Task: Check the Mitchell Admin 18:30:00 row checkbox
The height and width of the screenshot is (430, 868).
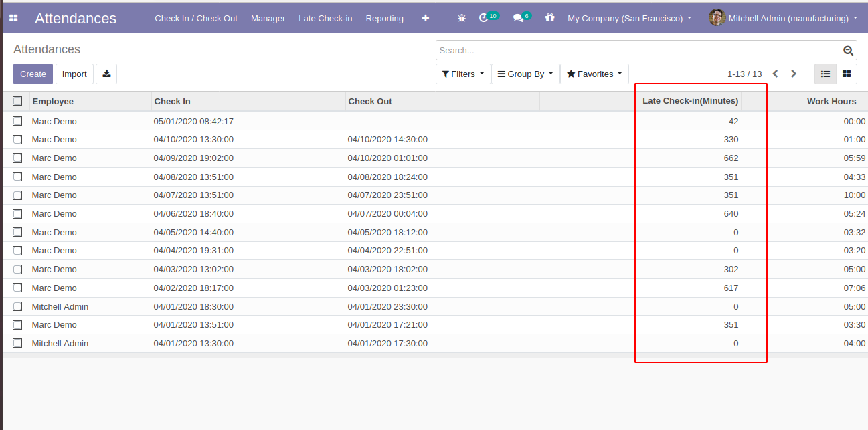Action: (x=17, y=306)
